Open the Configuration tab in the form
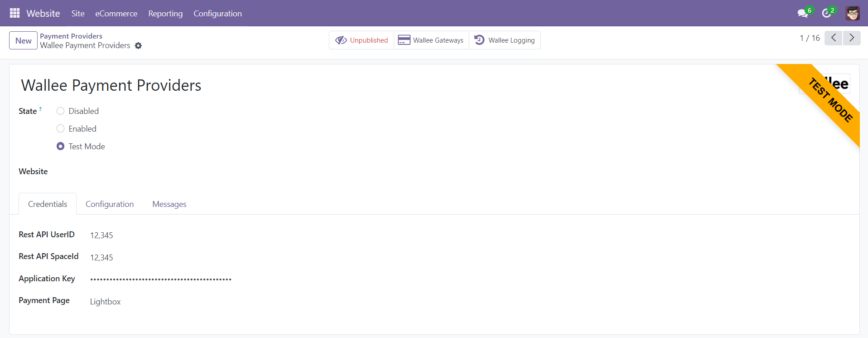The image size is (868, 338). pyautogui.click(x=110, y=204)
